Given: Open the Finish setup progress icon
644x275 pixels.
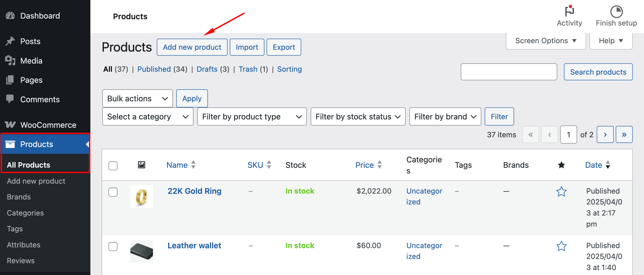Looking at the screenshot, I should tap(616, 11).
